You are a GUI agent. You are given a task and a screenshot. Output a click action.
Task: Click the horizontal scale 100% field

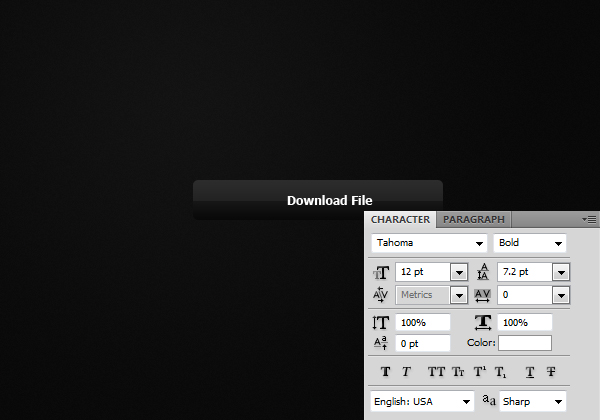click(x=525, y=322)
